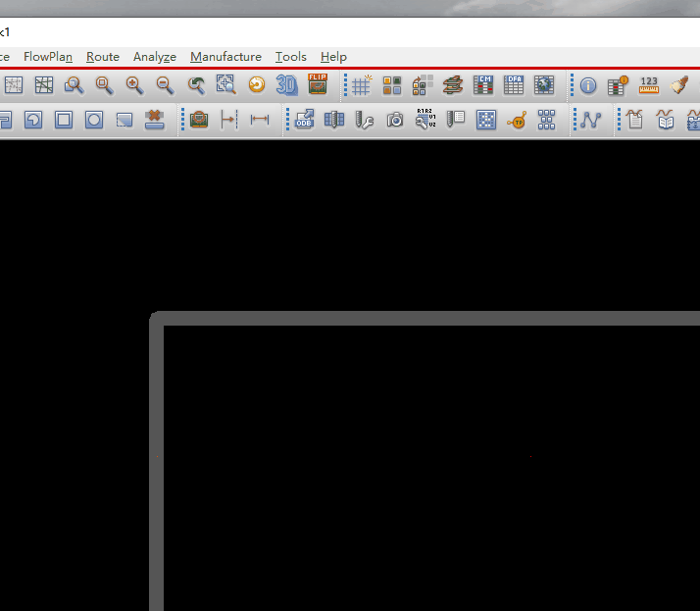Click the delete shape void icon
Image resolution: width=700 pixels, height=611 pixels.
(155, 120)
